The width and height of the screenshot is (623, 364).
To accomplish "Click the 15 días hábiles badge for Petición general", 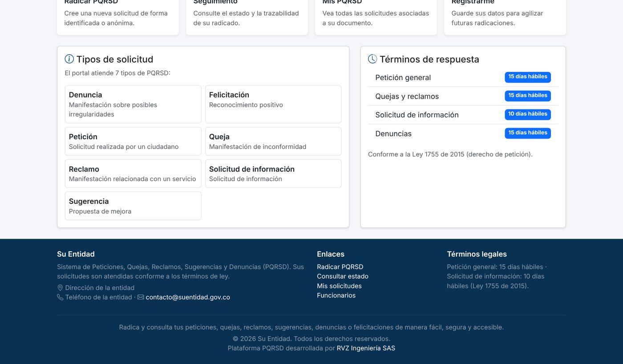I will 528,77.
